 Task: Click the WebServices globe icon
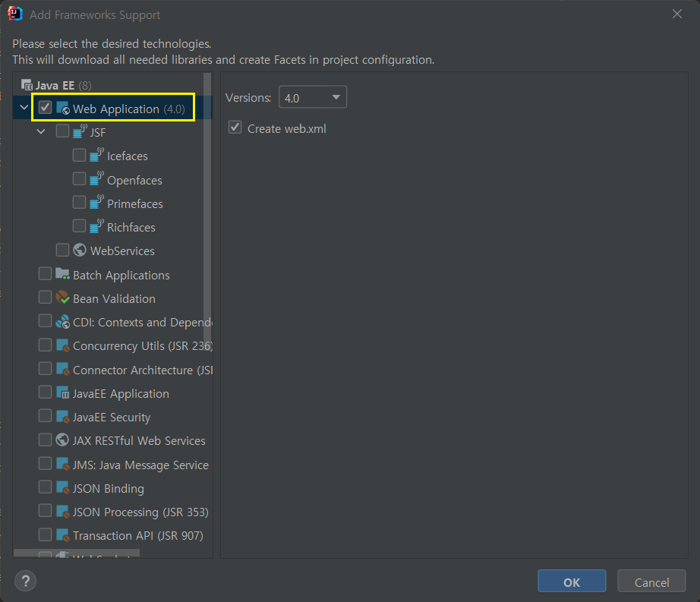[x=80, y=250]
